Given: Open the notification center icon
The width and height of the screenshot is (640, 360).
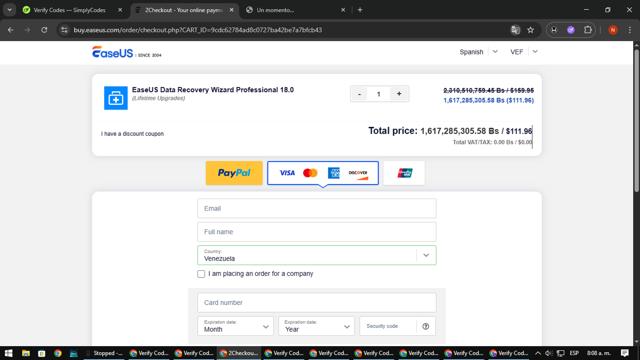Looking at the screenshot, I should (x=625, y=353).
